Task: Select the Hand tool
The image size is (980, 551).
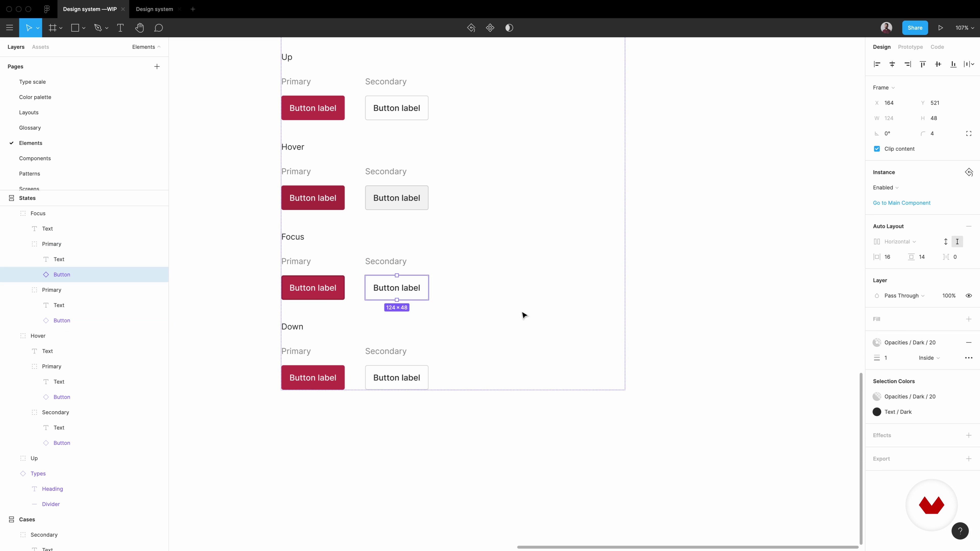Action: [x=140, y=28]
